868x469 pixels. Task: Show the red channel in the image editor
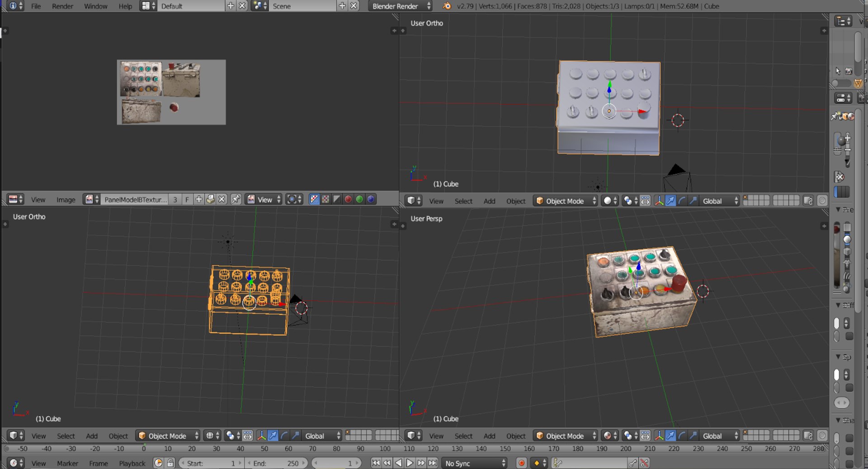point(348,199)
